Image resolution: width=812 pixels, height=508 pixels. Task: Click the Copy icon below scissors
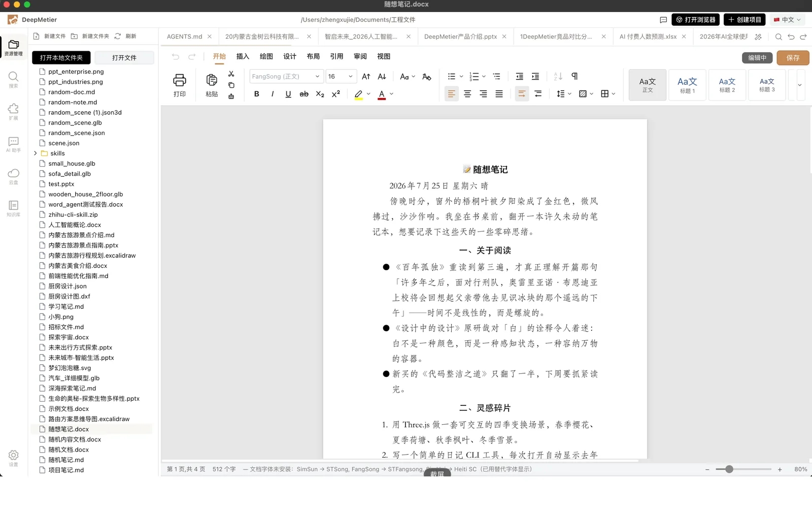tap(231, 85)
